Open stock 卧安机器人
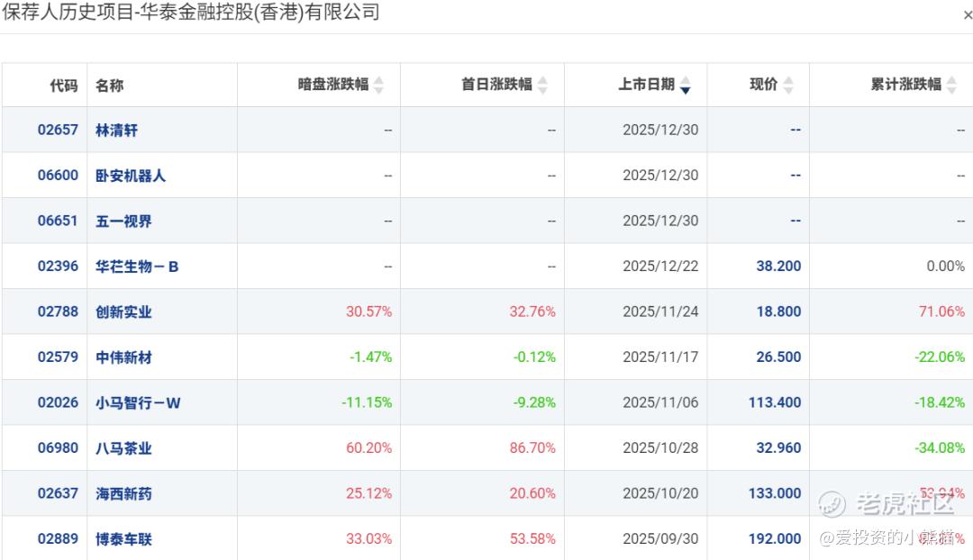Screen dimensions: 973x560 [x=131, y=176]
